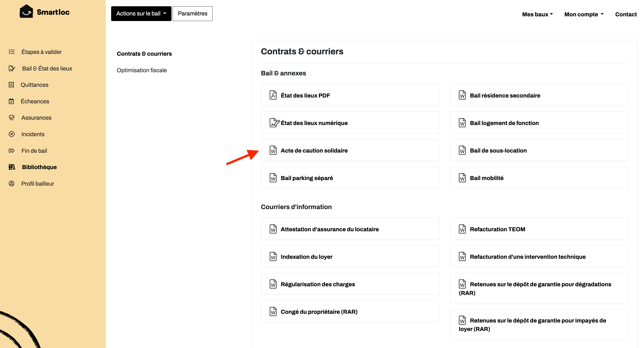Click the Smartloc brand name
Image resolution: width=644 pixels, height=348 pixels.
coord(53,12)
